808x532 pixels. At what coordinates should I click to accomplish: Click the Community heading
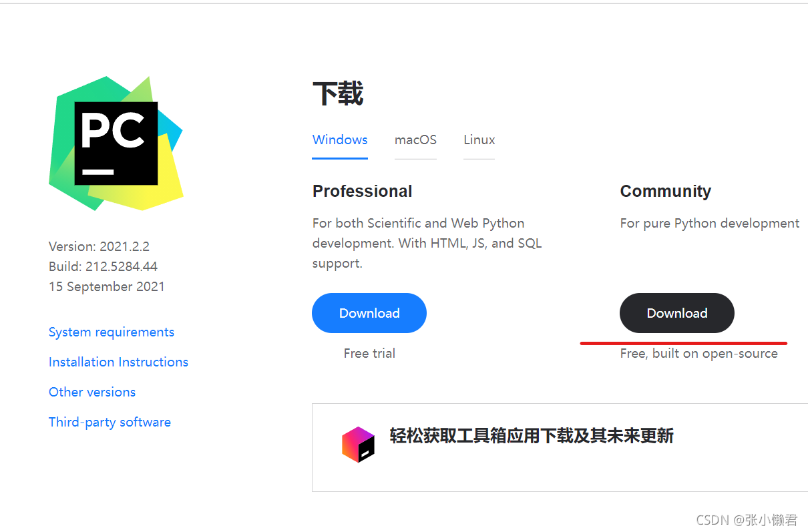click(666, 192)
